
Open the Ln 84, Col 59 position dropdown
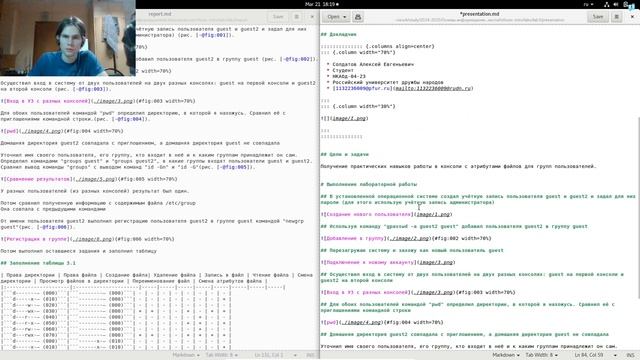pos(596,355)
